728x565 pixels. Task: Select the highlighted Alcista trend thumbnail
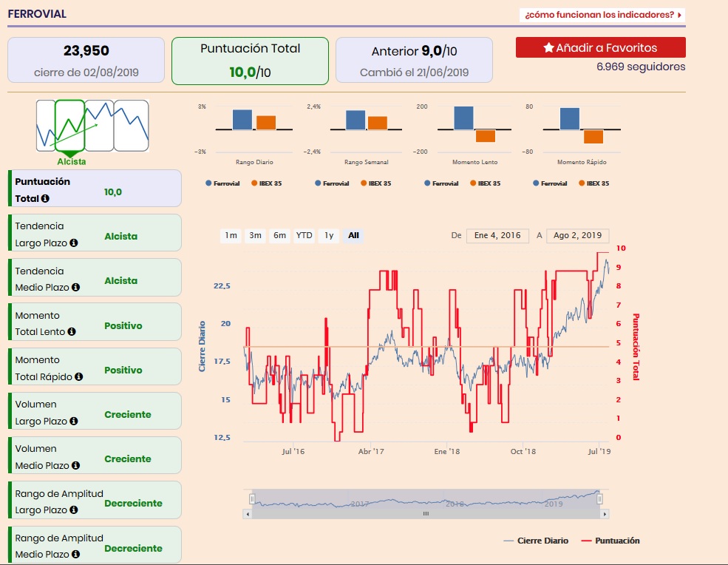click(69, 126)
